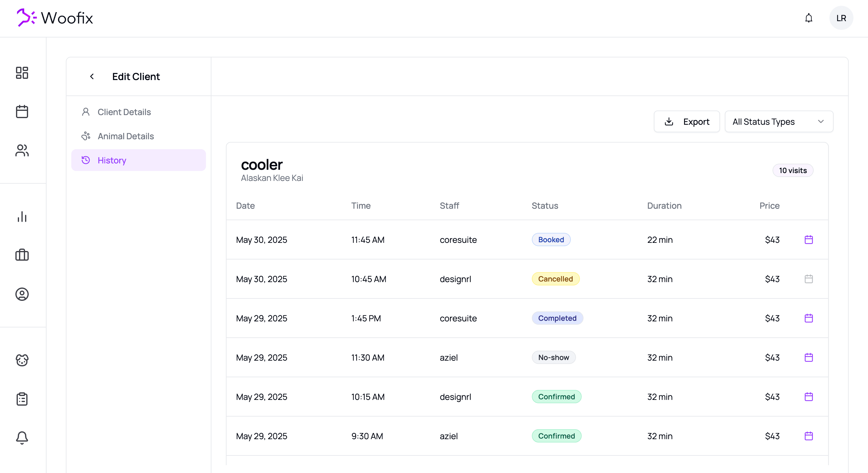The image size is (868, 473).
Task: Click calendar icon on the Booked row
Action: pos(809,240)
